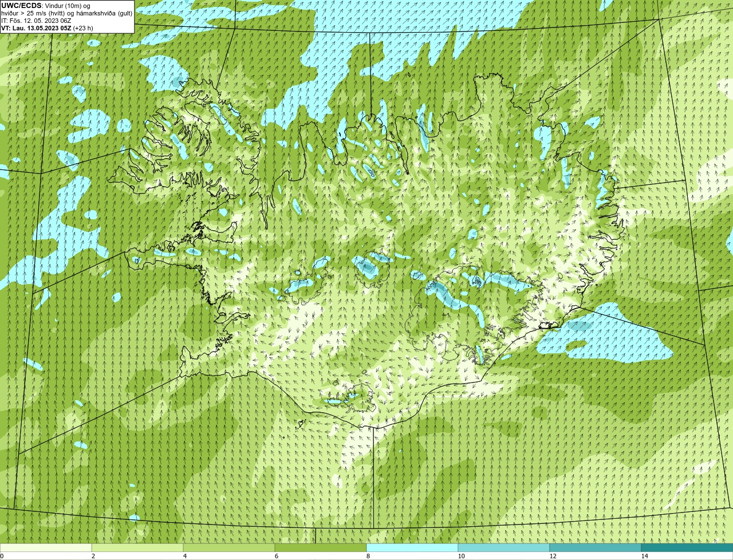Click the "12" tick label under the color bar

click(x=553, y=556)
